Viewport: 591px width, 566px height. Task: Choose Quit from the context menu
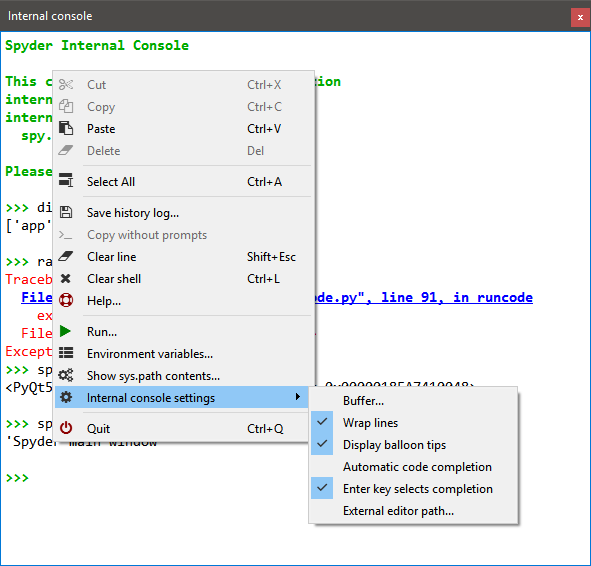tap(183, 428)
